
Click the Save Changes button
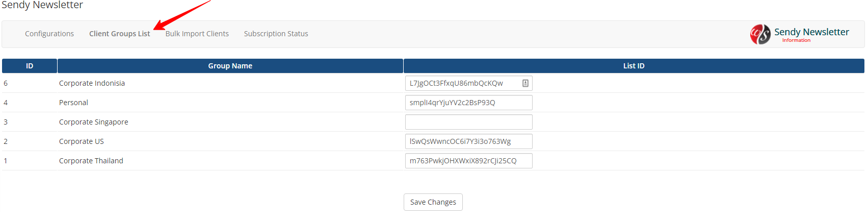(x=433, y=202)
